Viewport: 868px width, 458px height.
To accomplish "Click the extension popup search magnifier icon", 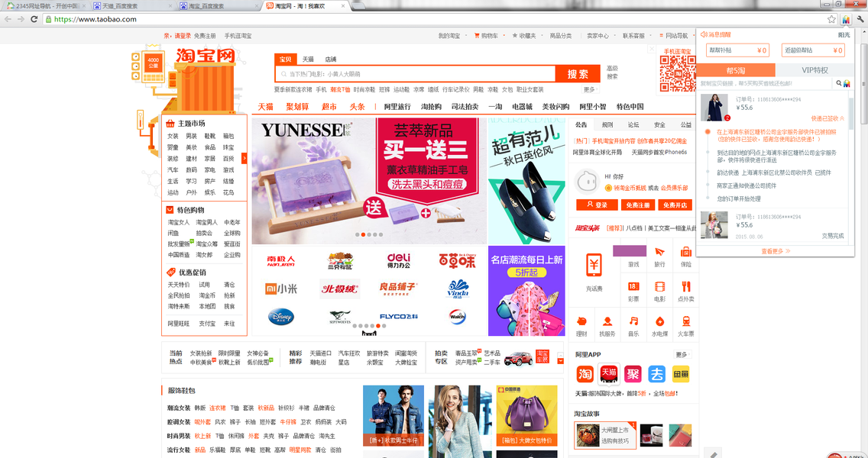I will [839, 83].
